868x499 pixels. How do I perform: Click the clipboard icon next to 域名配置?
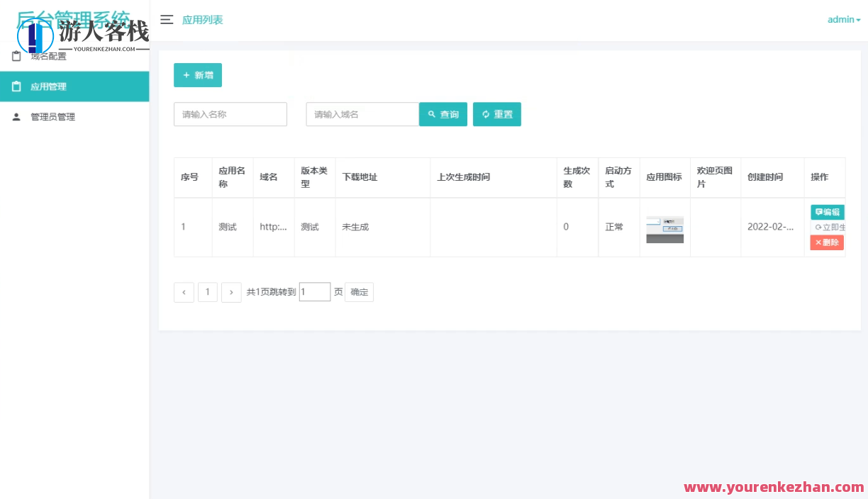(16, 55)
